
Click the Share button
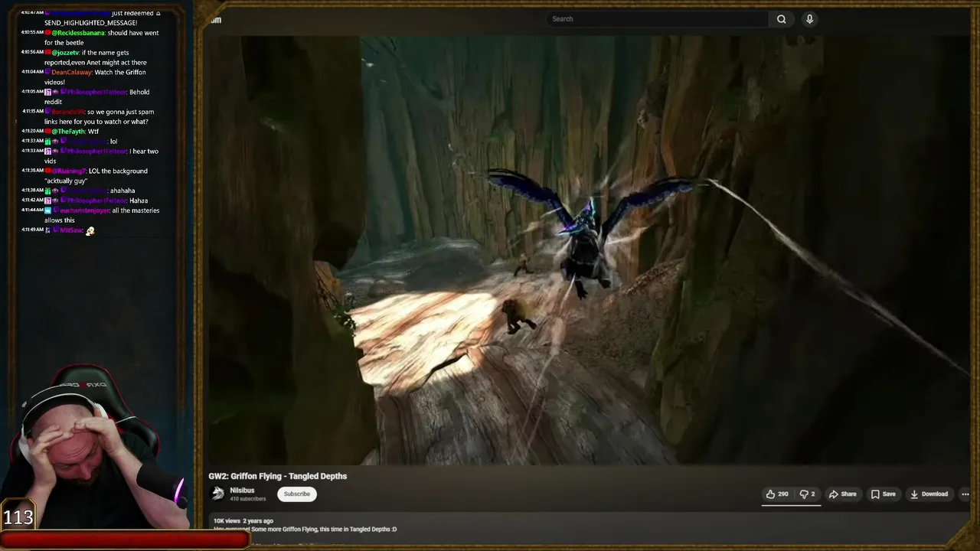pyautogui.click(x=843, y=494)
